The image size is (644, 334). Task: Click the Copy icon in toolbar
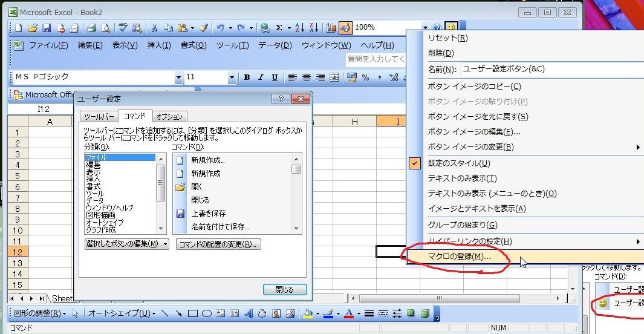168,28
